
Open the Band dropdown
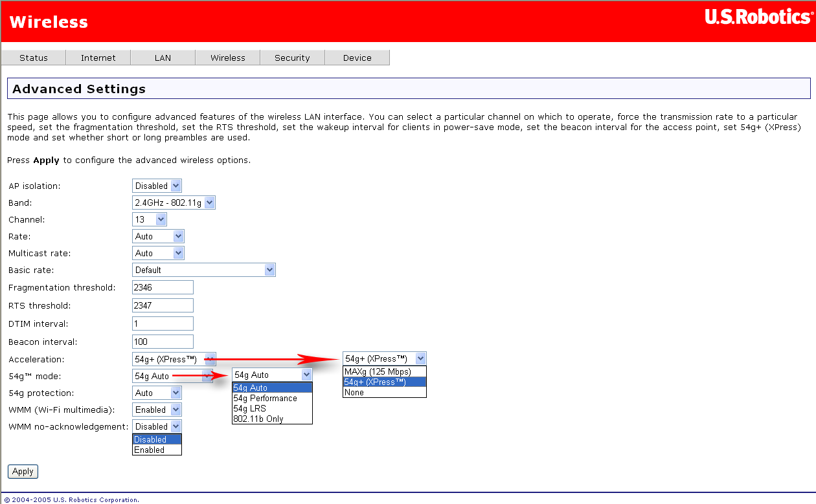pos(174,203)
